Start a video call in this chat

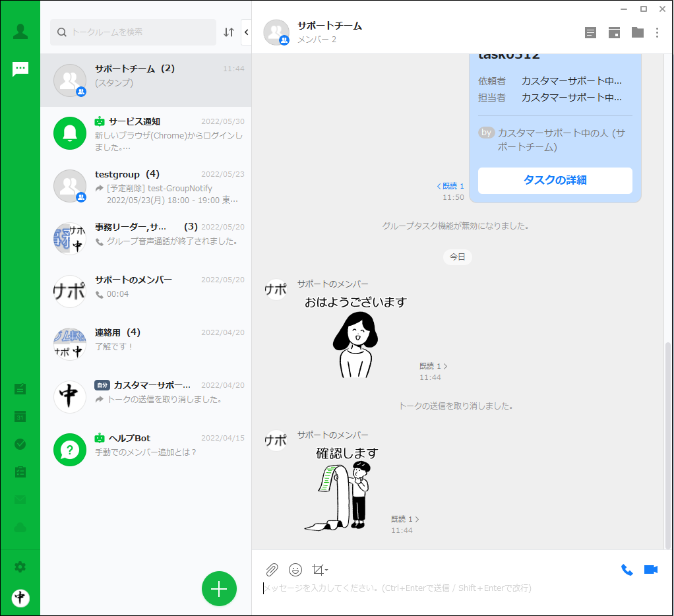651,570
